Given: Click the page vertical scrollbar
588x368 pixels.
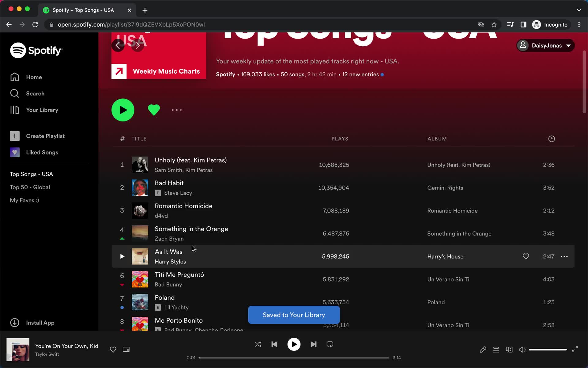Looking at the screenshot, I should pyautogui.click(x=584, y=82).
